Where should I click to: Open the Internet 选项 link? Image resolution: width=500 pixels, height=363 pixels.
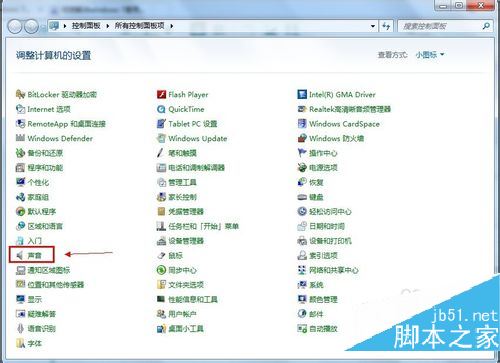pyautogui.click(x=49, y=109)
